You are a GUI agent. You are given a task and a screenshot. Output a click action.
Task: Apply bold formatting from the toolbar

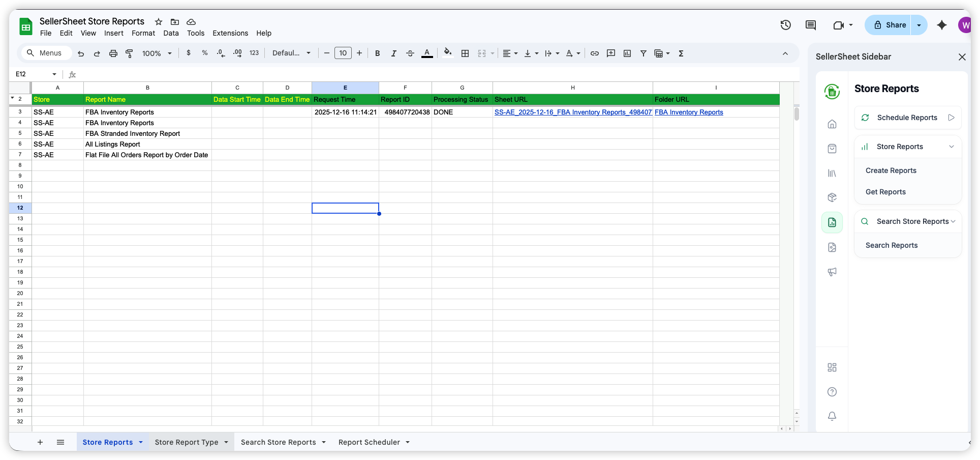[377, 53]
